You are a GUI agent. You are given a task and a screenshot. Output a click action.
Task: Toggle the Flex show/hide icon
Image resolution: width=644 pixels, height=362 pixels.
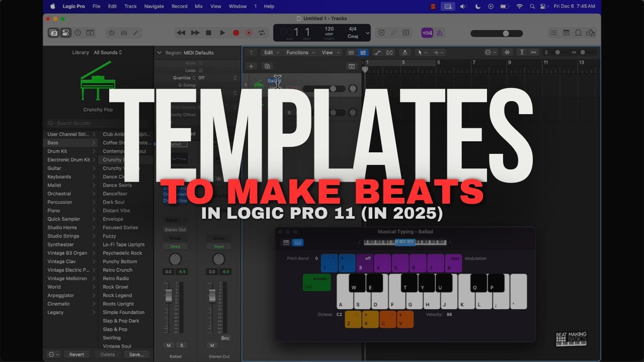click(x=390, y=52)
